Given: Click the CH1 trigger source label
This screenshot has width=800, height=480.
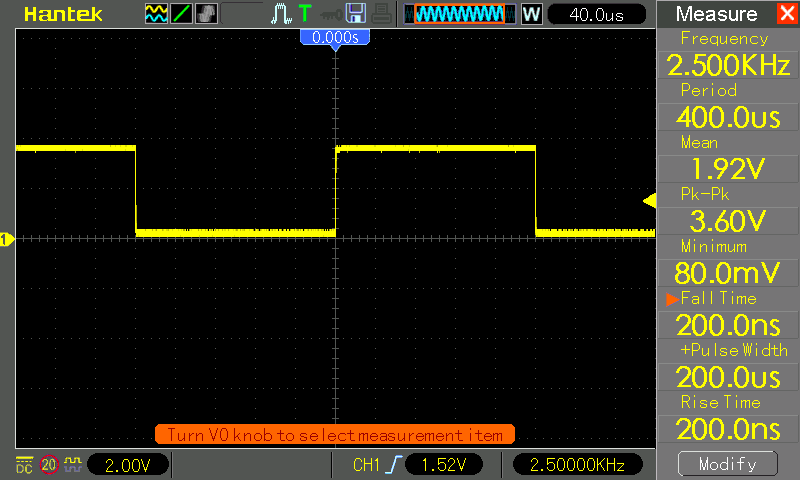Looking at the screenshot, I should click(x=366, y=465).
